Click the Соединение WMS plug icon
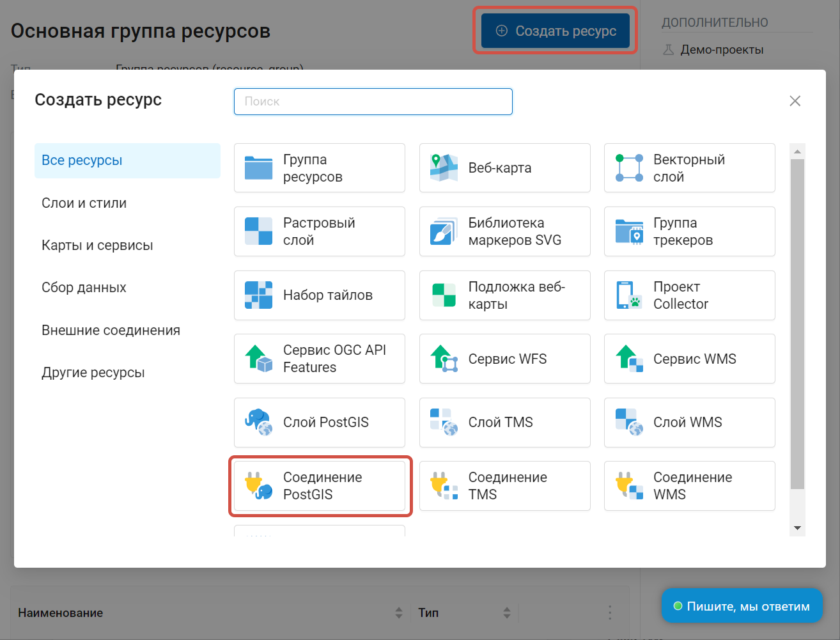This screenshot has height=640, width=840. click(629, 485)
